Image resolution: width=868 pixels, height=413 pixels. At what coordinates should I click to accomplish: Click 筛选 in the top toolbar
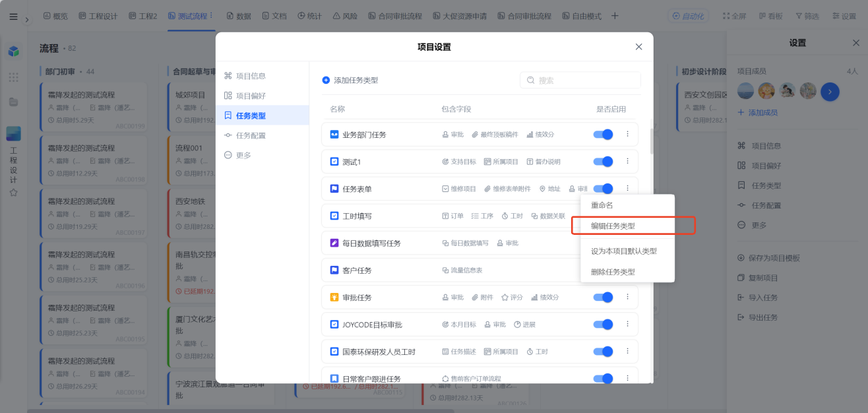click(x=807, y=16)
